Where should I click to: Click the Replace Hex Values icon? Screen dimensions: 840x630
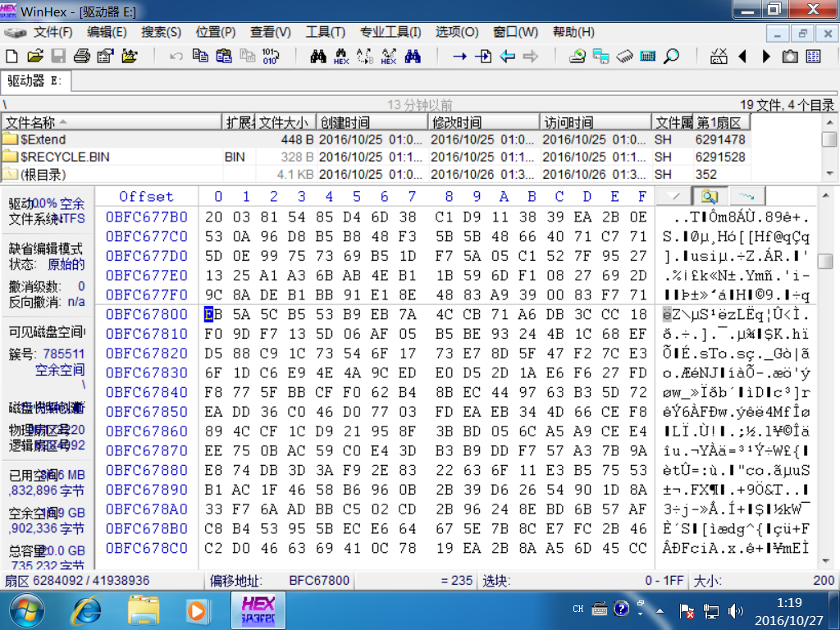(388, 57)
